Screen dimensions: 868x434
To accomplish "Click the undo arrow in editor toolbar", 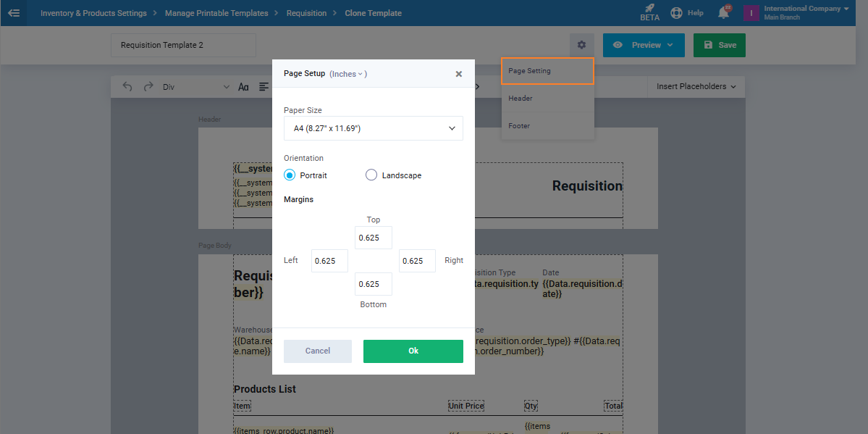I will click(x=127, y=87).
